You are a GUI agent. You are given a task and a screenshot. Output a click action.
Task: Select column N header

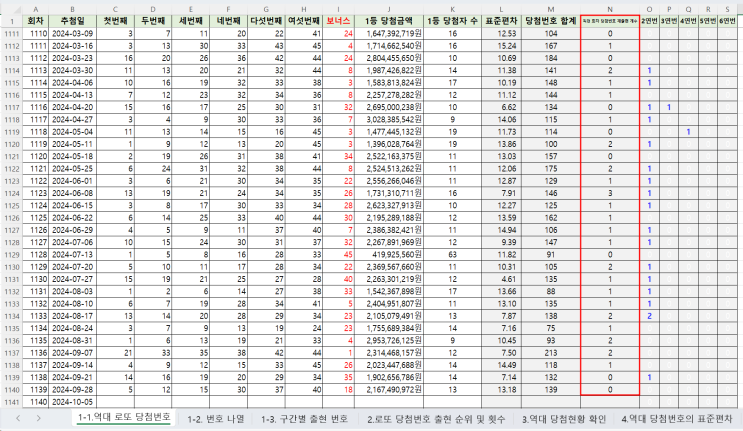coord(610,9)
